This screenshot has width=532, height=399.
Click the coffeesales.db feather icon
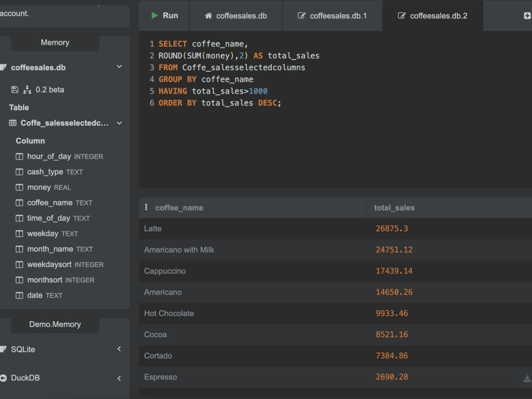[x=3, y=68]
